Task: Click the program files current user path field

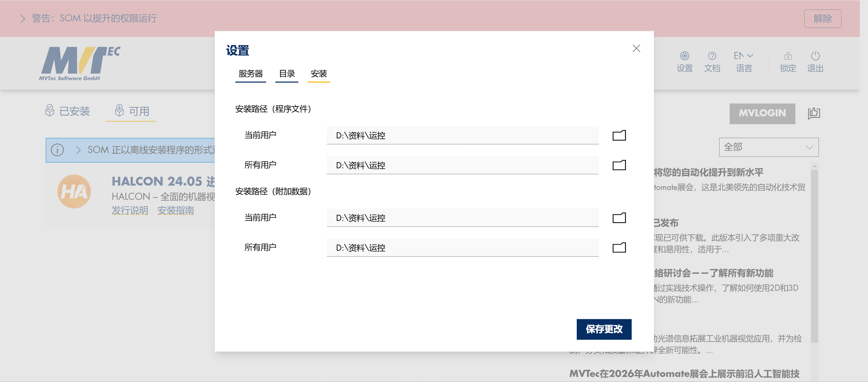Action: (x=462, y=135)
